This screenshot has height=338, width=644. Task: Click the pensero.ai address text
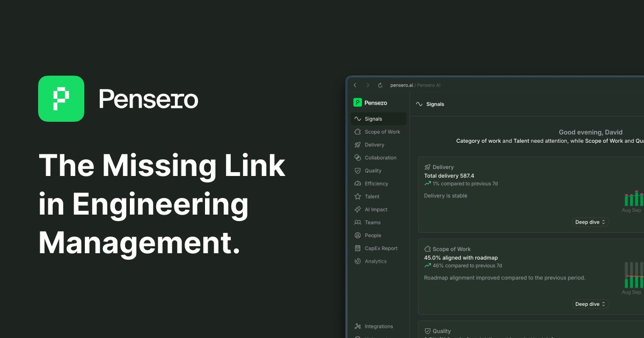[x=402, y=85]
